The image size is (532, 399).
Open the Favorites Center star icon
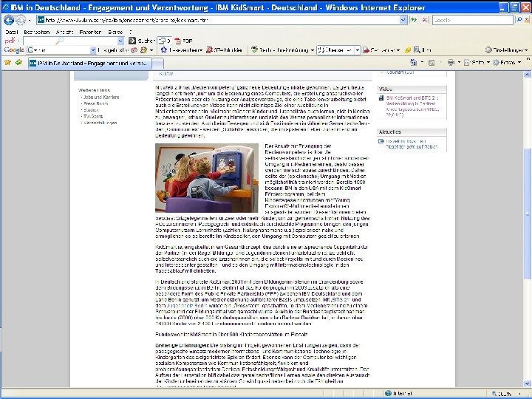coord(7,62)
